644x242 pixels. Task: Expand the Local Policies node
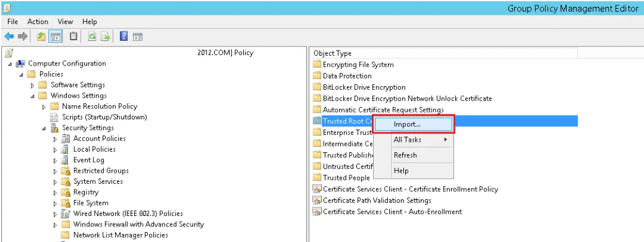[56, 150]
